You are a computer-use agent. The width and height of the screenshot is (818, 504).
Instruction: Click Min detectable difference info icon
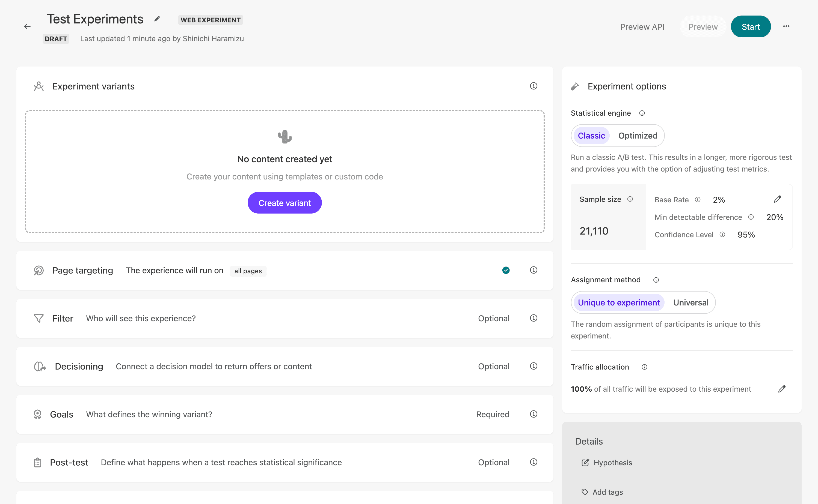tap(751, 217)
